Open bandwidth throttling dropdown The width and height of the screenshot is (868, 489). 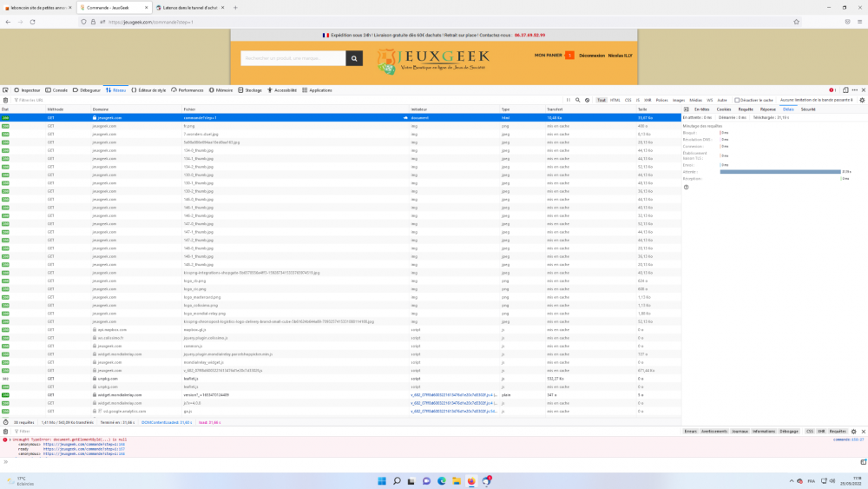(x=817, y=100)
